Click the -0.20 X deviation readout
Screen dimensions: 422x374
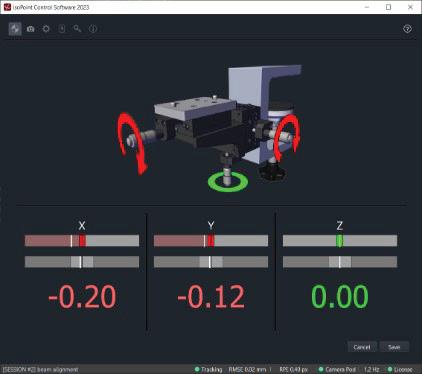(x=82, y=297)
